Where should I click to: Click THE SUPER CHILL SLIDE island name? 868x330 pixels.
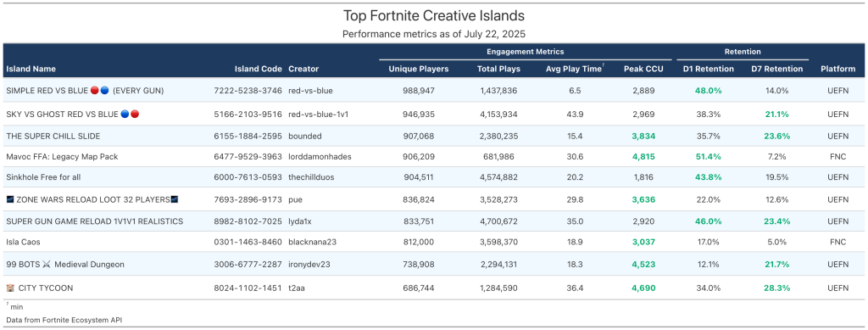[x=53, y=136]
